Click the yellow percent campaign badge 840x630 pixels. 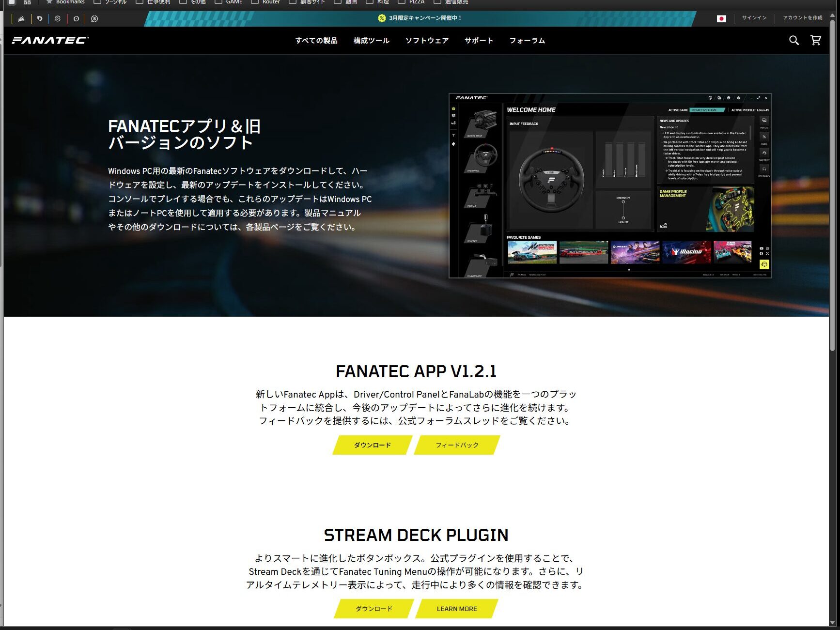382,18
